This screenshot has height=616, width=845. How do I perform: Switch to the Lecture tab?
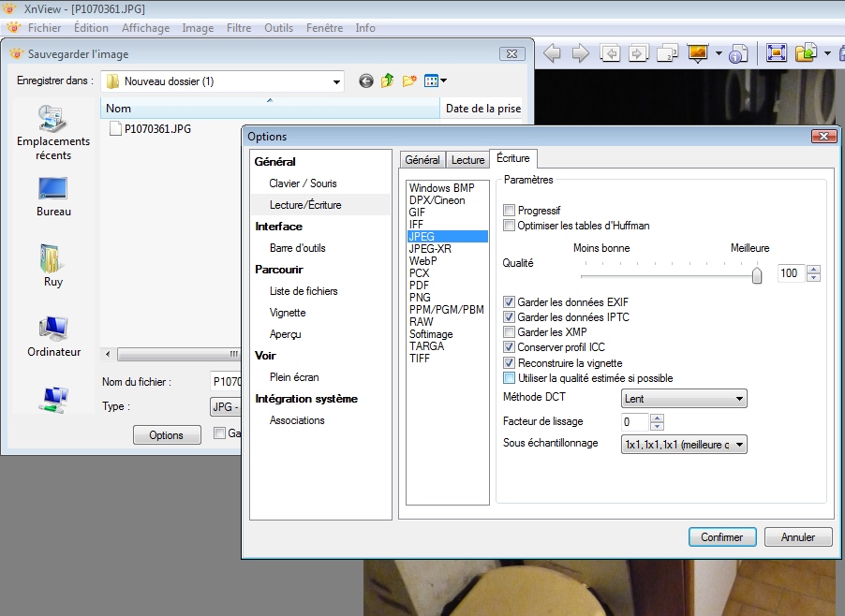467,160
